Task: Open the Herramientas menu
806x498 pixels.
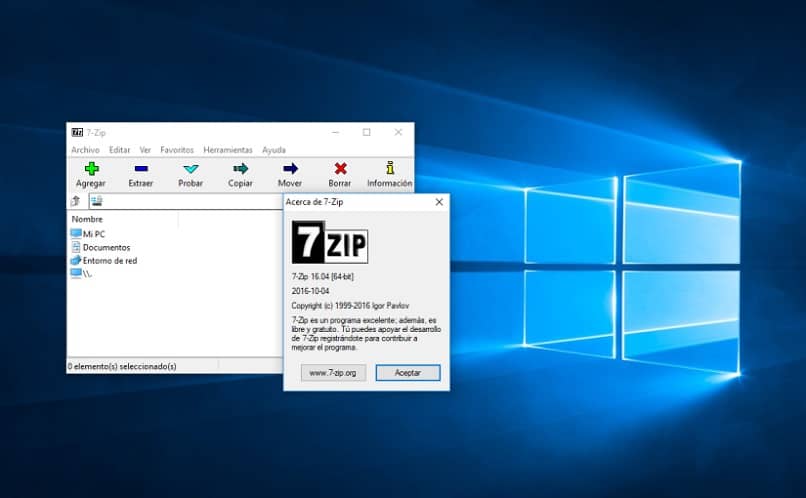Action: tap(228, 150)
